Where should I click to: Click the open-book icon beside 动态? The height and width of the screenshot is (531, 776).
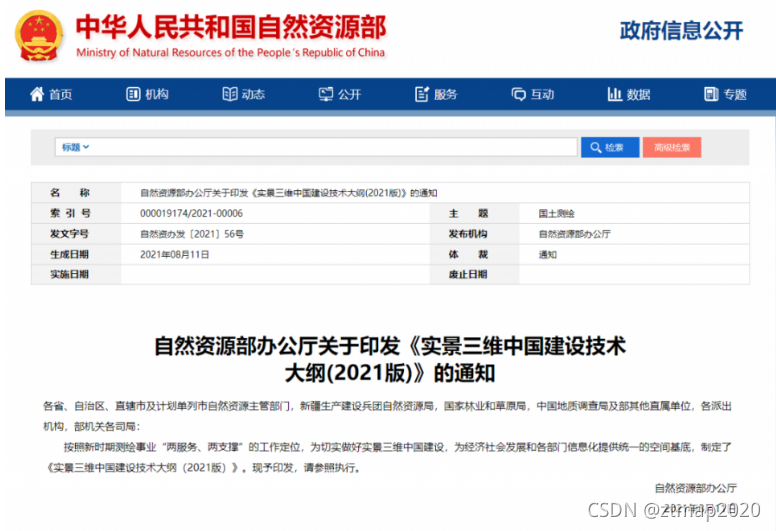230,94
